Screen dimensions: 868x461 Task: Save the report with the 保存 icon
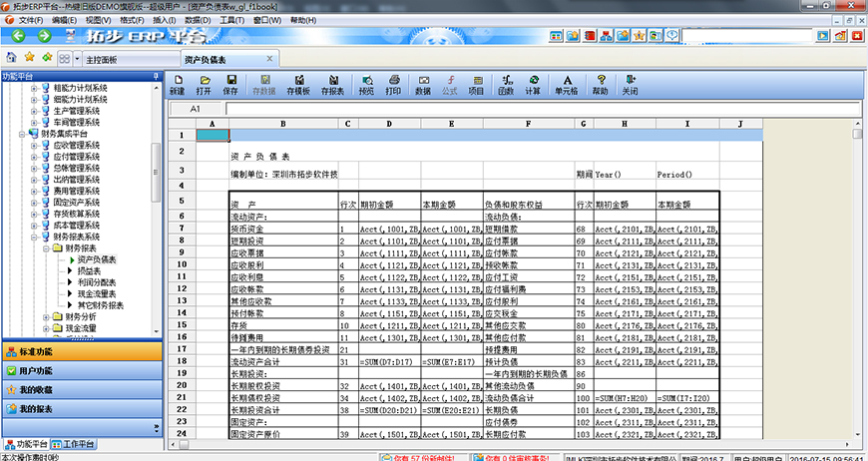[230, 84]
